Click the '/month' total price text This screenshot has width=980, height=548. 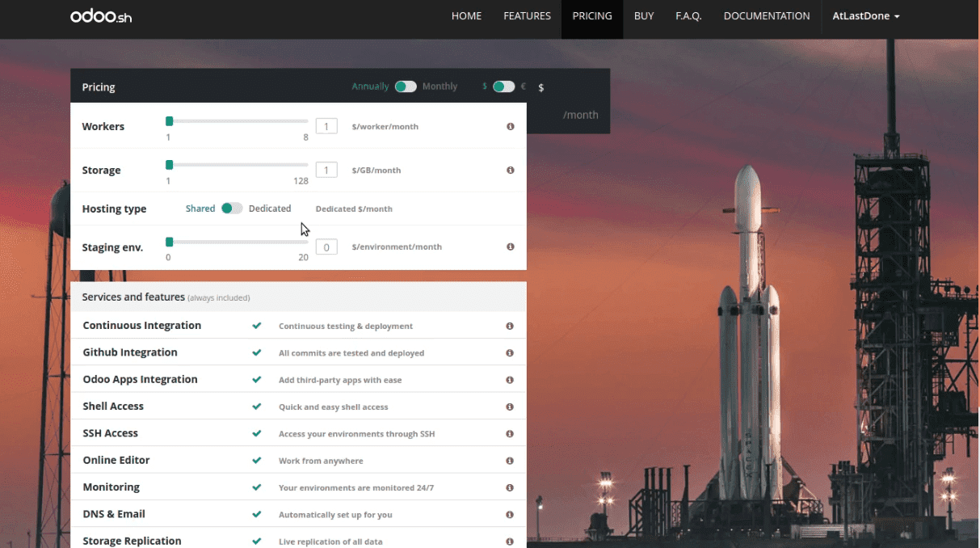[x=581, y=115]
